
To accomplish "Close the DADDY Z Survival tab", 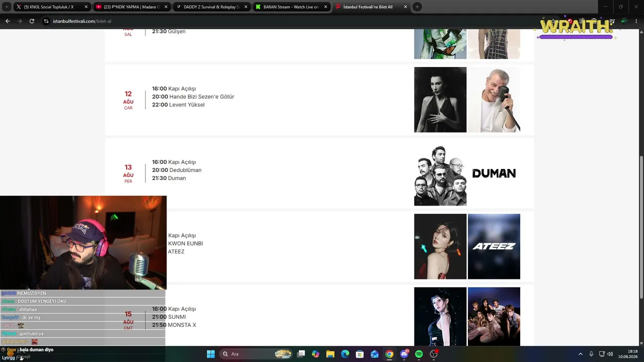I will tap(246, 7).
